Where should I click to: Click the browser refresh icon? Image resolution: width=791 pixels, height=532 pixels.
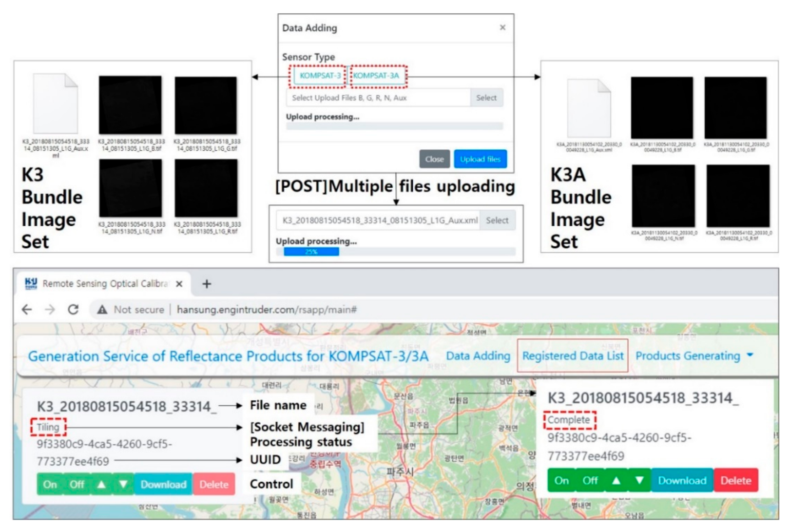73,309
